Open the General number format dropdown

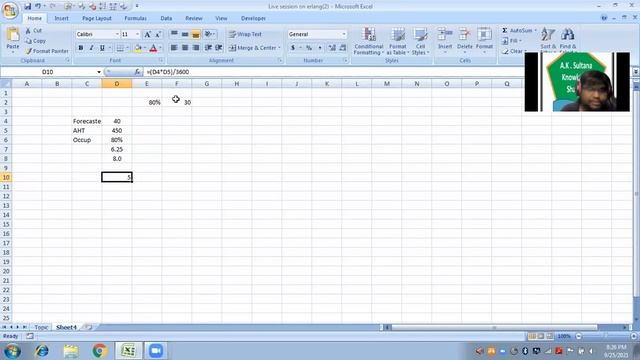tap(344, 34)
